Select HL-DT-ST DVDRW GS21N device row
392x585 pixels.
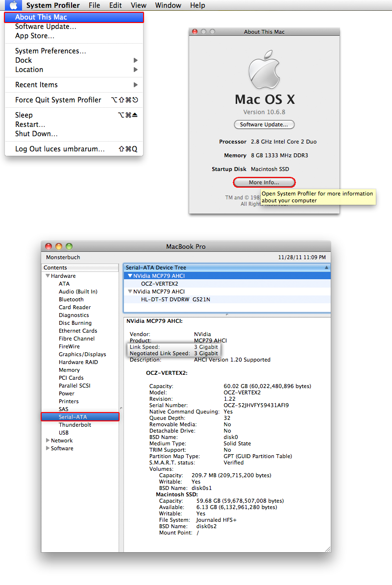pyautogui.click(x=227, y=299)
